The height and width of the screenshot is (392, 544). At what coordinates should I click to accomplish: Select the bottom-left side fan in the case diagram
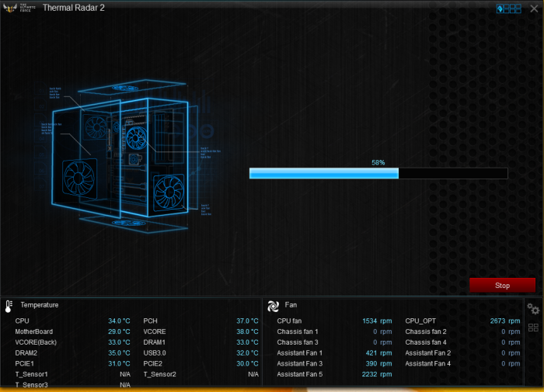(x=79, y=178)
